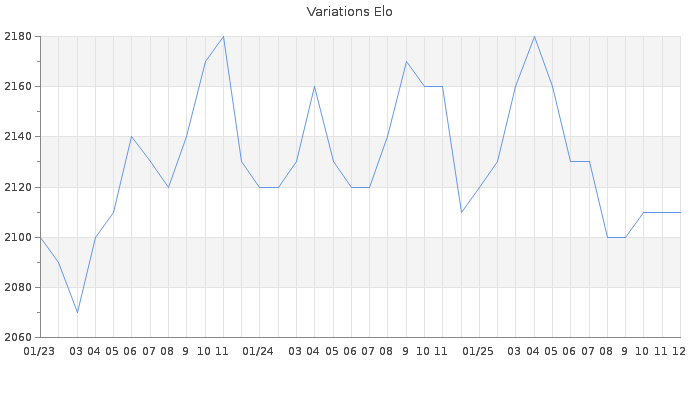Select the 2120 y-axis label
The width and height of the screenshot is (700, 400).
(x=19, y=187)
